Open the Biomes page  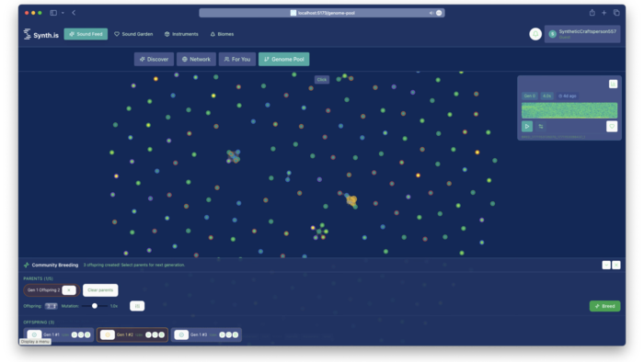pyautogui.click(x=223, y=34)
